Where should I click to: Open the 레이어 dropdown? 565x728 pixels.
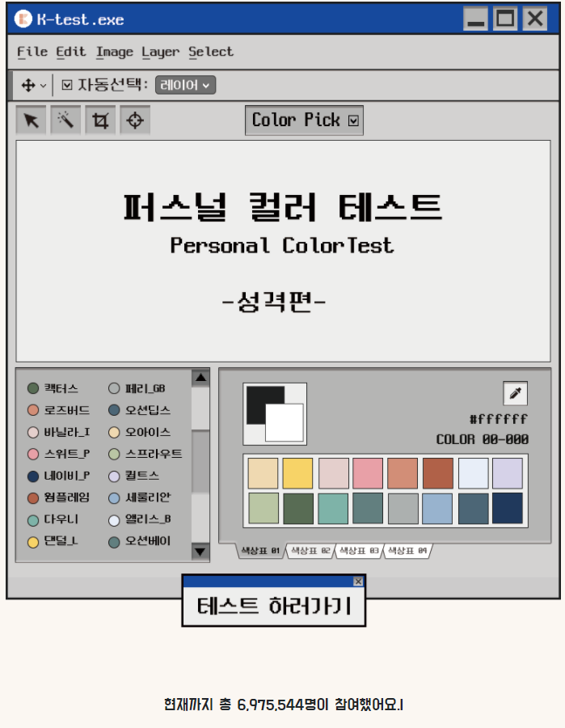coord(185,85)
